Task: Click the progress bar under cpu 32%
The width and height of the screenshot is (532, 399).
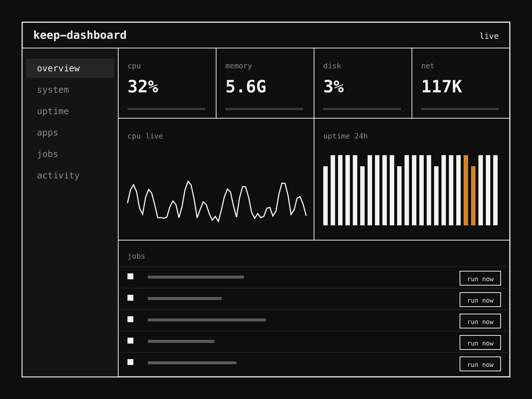Action: [x=166, y=109]
